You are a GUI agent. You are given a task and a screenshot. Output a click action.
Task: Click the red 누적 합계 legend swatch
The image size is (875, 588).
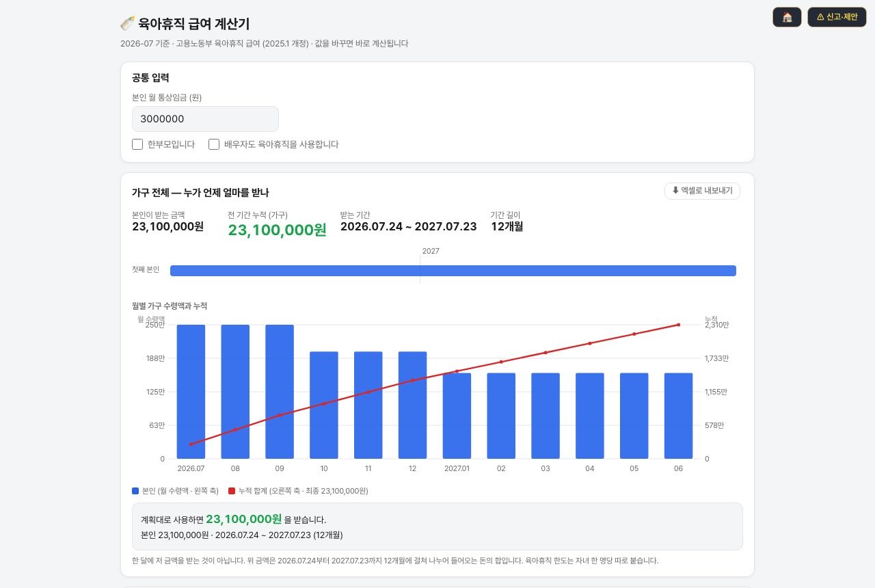(232, 491)
